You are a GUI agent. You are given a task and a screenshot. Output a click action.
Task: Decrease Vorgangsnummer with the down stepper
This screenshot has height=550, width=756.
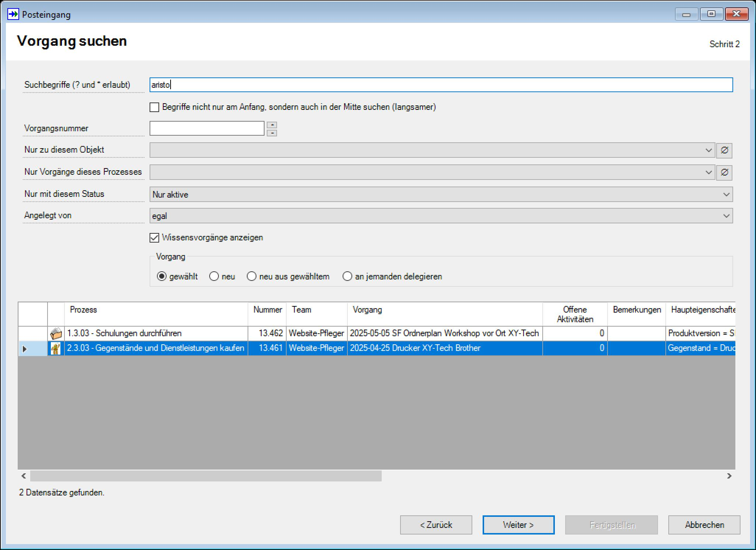[x=272, y=133]
